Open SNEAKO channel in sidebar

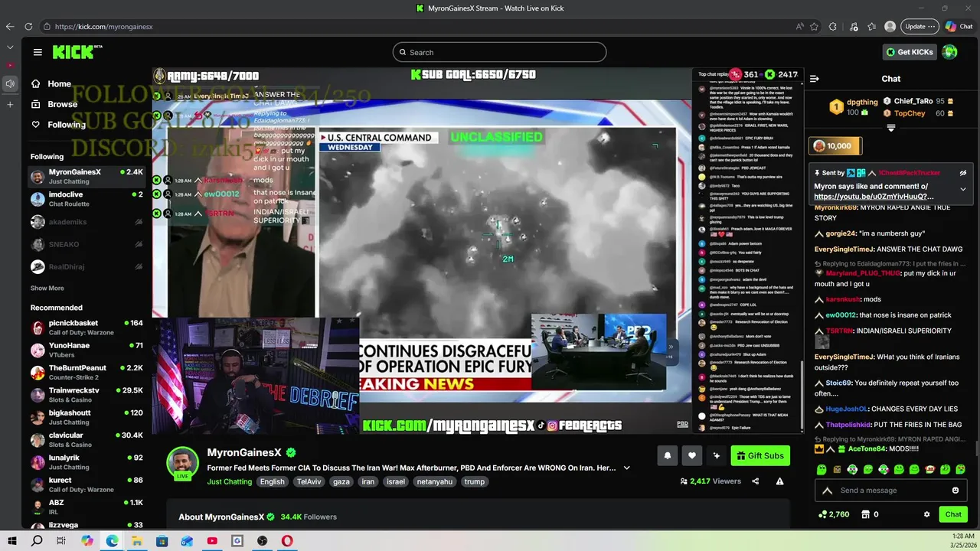click(x=87, y=244)
